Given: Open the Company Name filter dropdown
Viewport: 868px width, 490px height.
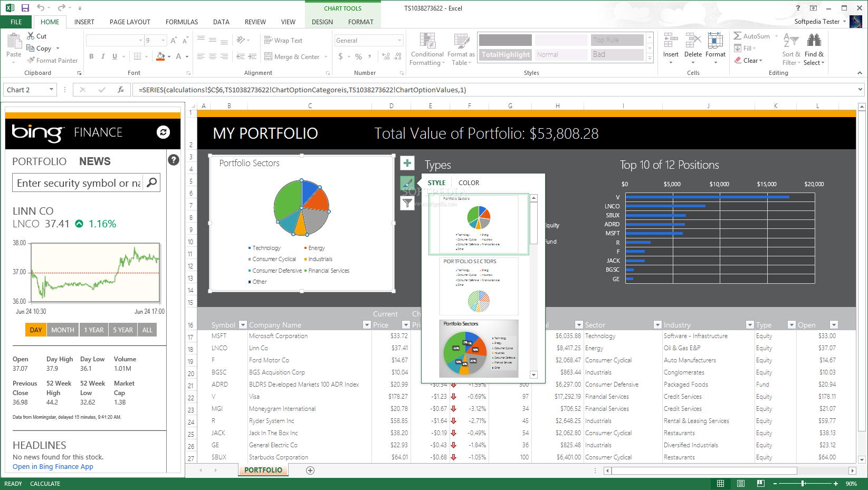Looking at the screenshot, I should pos(367,325).
